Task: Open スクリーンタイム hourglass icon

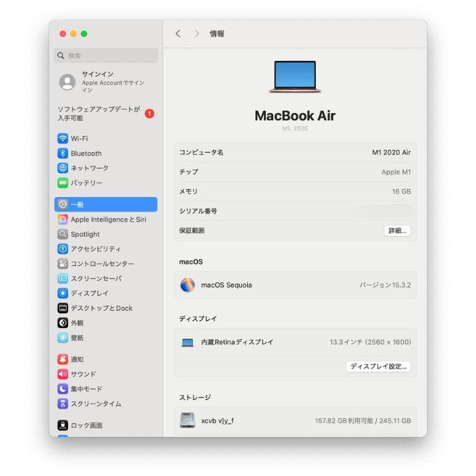Action: (63, 404)
